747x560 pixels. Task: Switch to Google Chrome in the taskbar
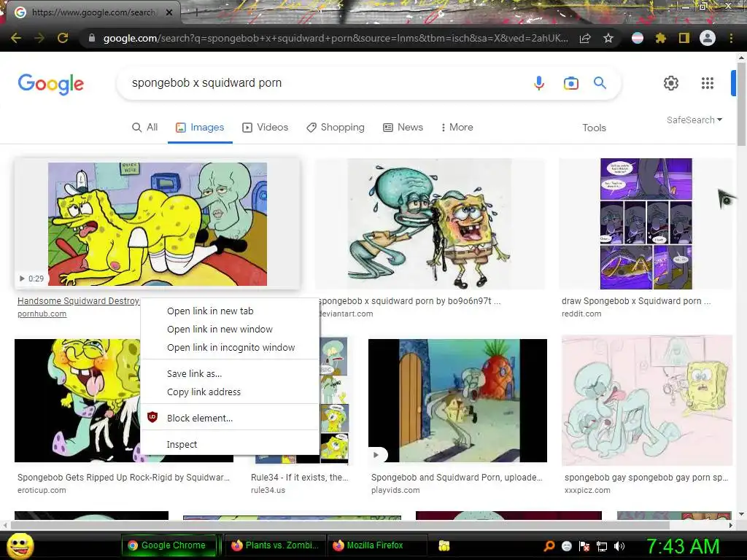pyautogui.click(x=169, y=545)
